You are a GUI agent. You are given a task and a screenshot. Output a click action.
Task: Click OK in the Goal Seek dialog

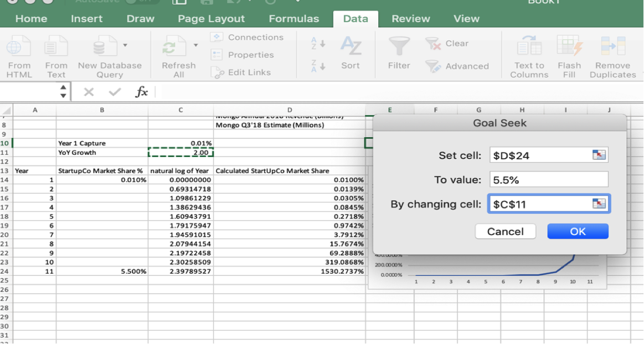[578, 231]
